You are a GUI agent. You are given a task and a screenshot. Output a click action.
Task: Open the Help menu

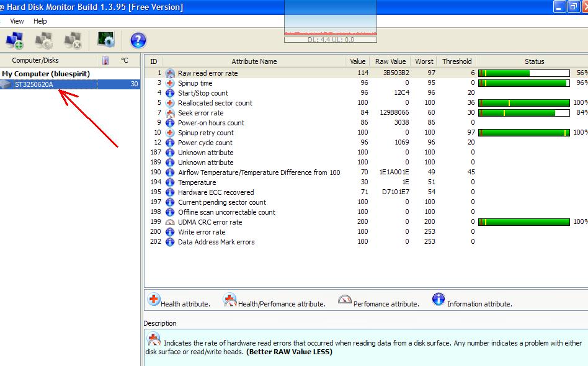pyautogui.click(x=40, y=21)
